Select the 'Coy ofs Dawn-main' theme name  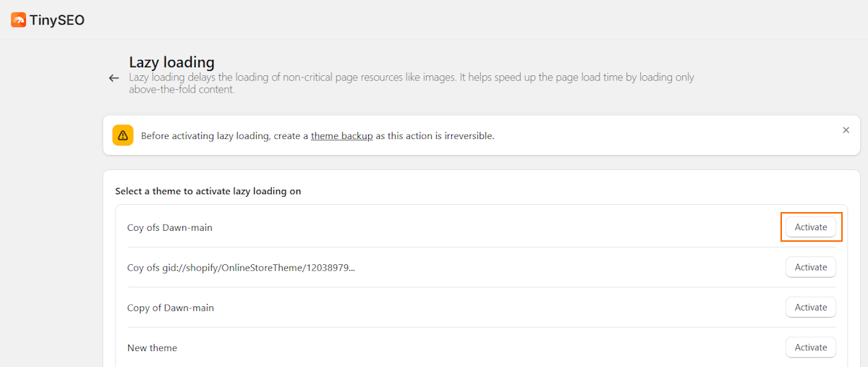pyautogui.click(x=170, y=227)
